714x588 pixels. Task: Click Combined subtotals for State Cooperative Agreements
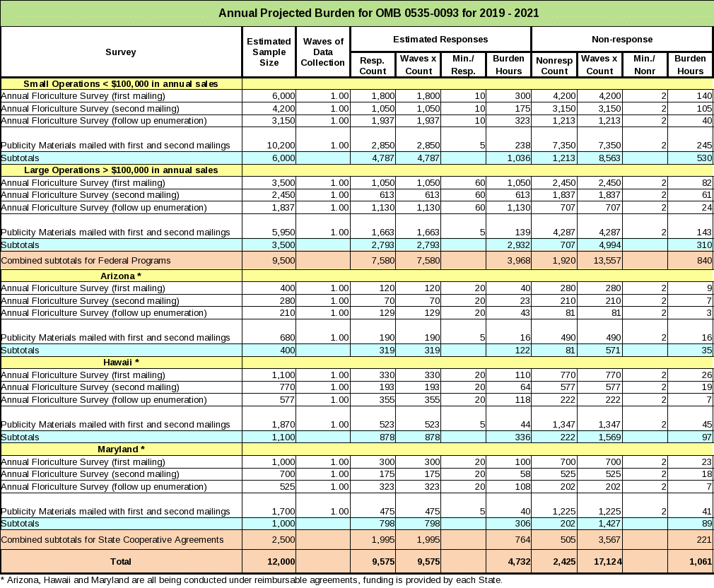coord(112,540)
